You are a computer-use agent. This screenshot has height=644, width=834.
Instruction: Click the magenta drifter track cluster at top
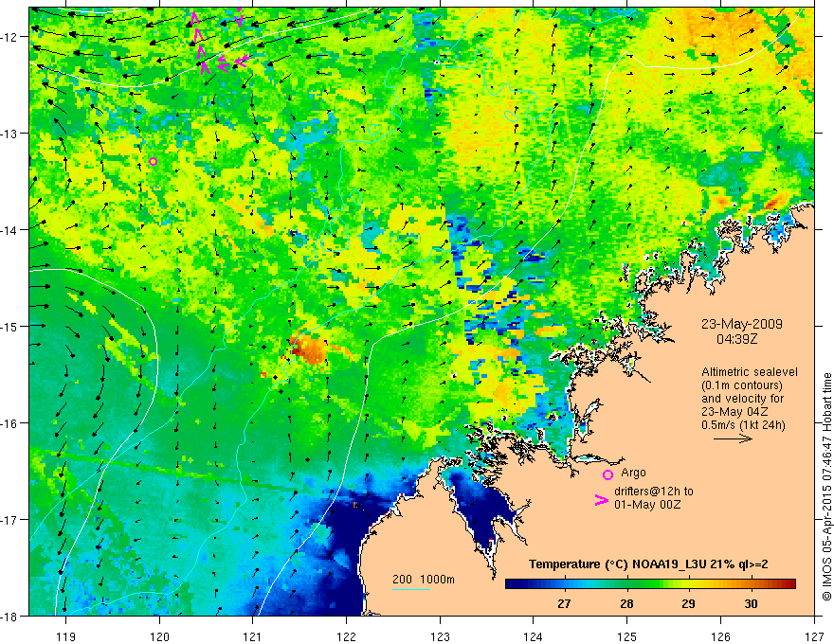218,41
